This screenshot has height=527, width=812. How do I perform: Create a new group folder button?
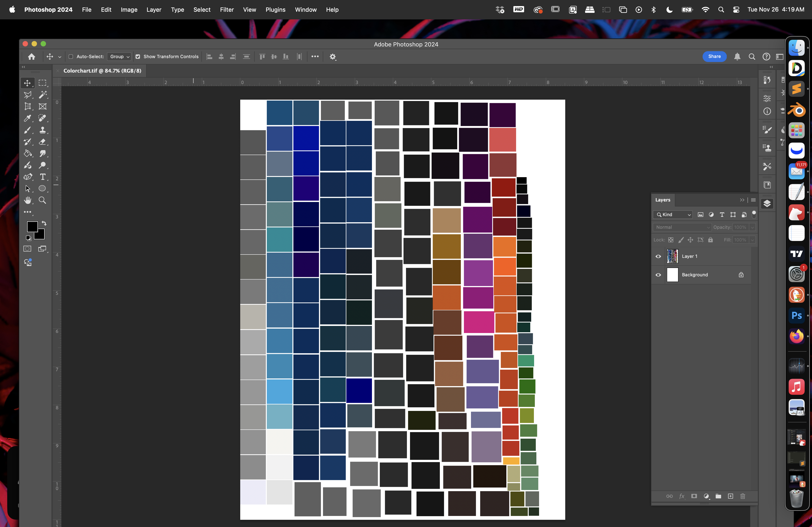718,496
